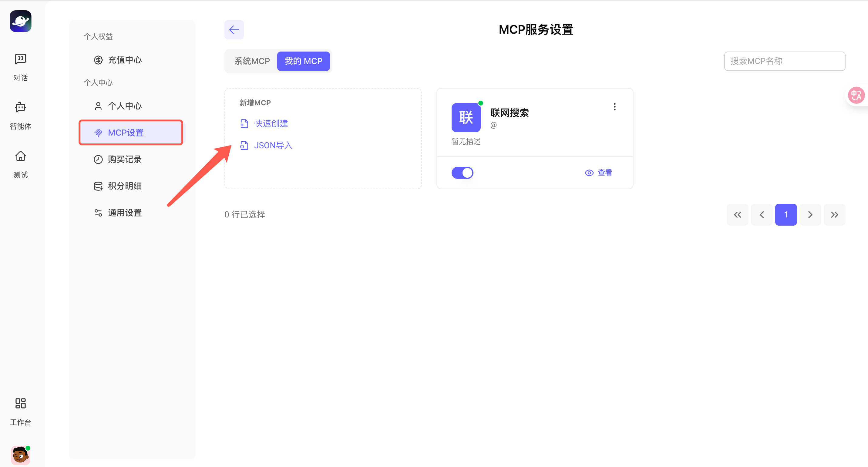Click the 联网搜索 app icon
The height and width of the screenshot is (467, 868).
466,117
